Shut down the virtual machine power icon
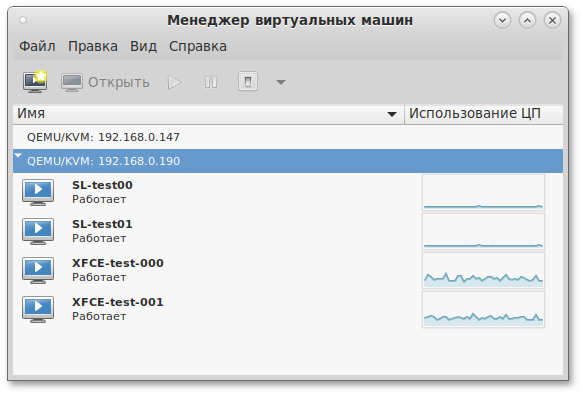This screenshot has height=395, width=582. point(248,82)
